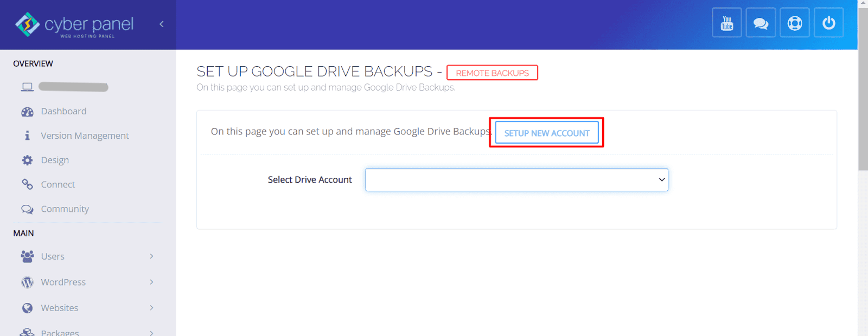Click the Dashboard gauge icon
The height and width of the screenshot is (336, 868).
[27, 112]
